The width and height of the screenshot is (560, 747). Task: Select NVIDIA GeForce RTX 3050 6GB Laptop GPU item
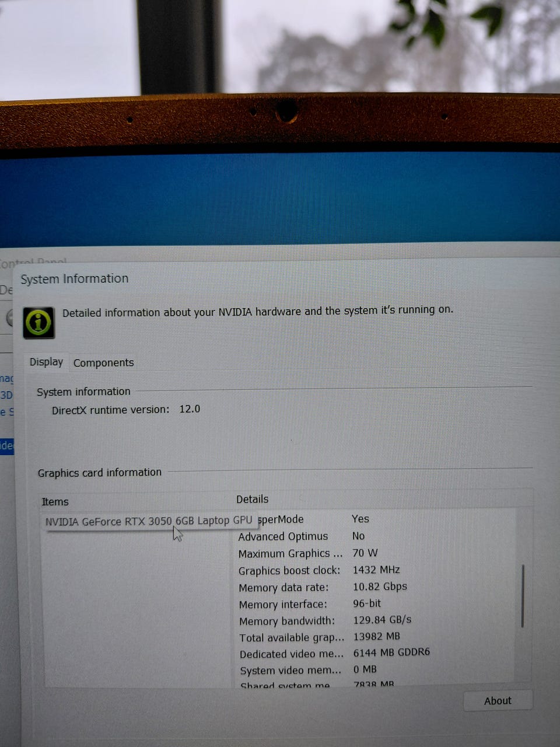click(149, 521)
